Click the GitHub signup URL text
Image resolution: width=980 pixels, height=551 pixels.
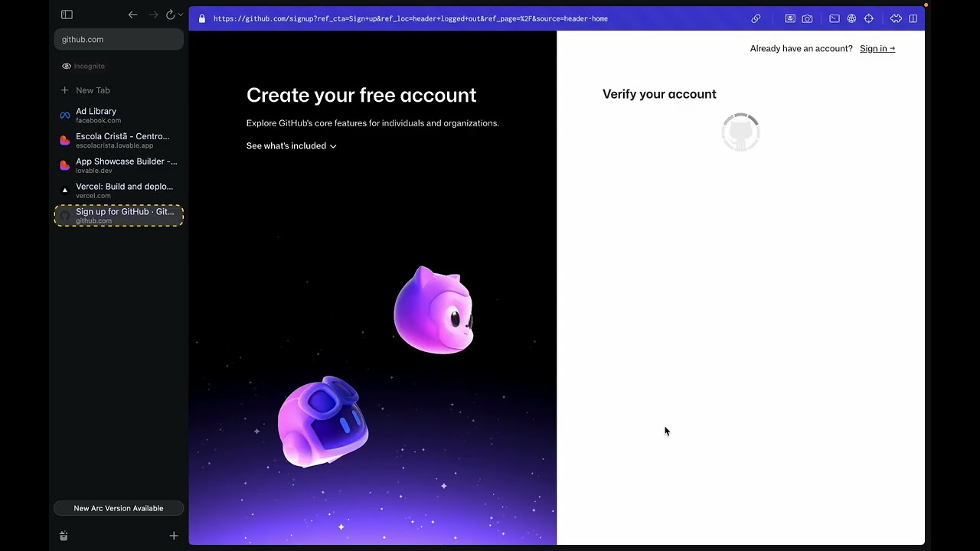[x=410, y=18]
